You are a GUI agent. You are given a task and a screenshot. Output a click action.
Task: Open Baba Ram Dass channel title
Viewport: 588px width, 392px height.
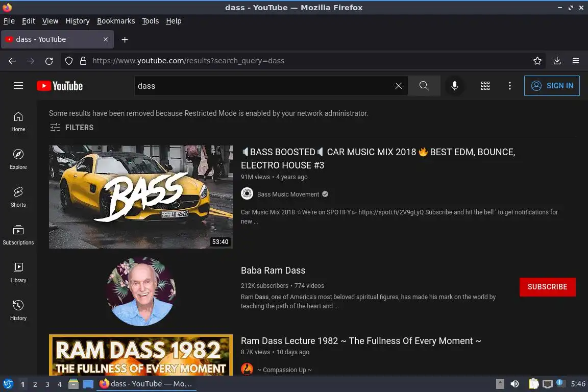pyautogui.click(x=273, y=271)
